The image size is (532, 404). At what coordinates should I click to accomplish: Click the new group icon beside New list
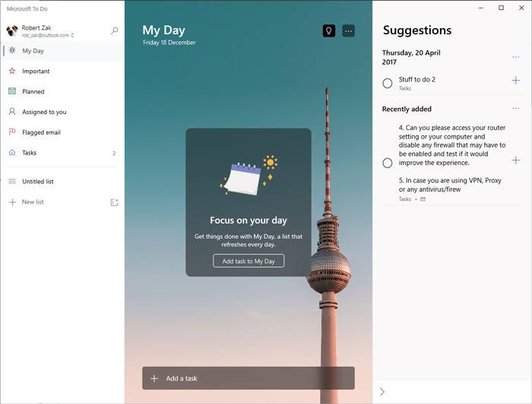pyautogui.click(x=114, y=202)
